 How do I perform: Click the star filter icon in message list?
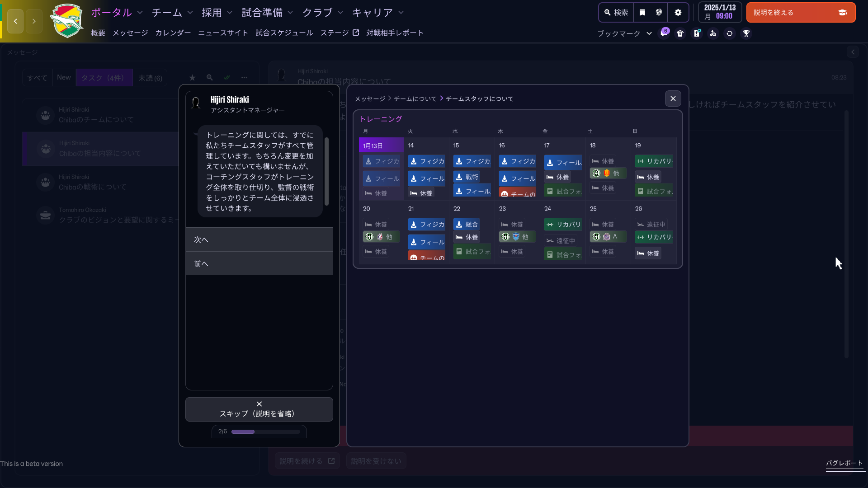(192, 78)
